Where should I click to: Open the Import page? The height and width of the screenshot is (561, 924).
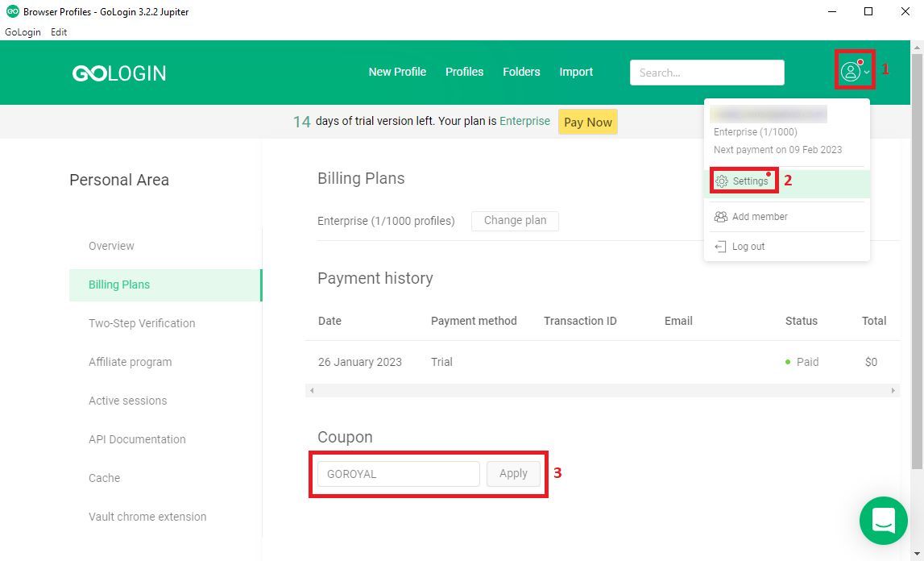coord(576,72)
